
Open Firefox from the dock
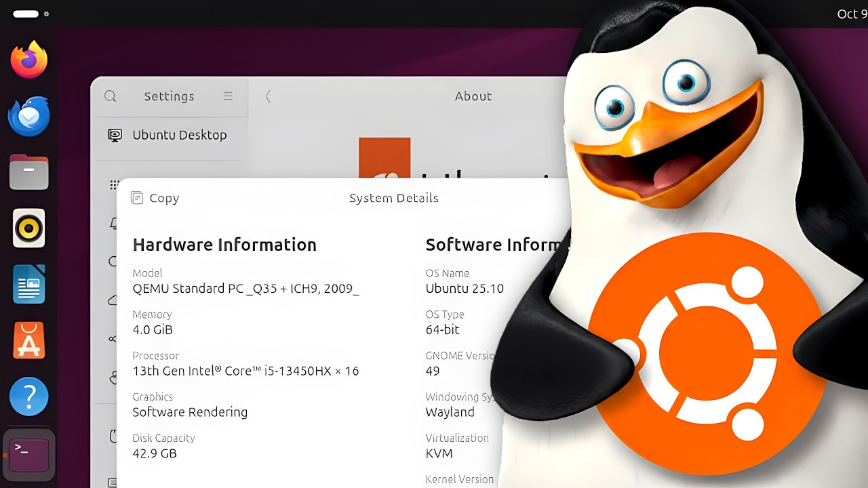point(29,60)
